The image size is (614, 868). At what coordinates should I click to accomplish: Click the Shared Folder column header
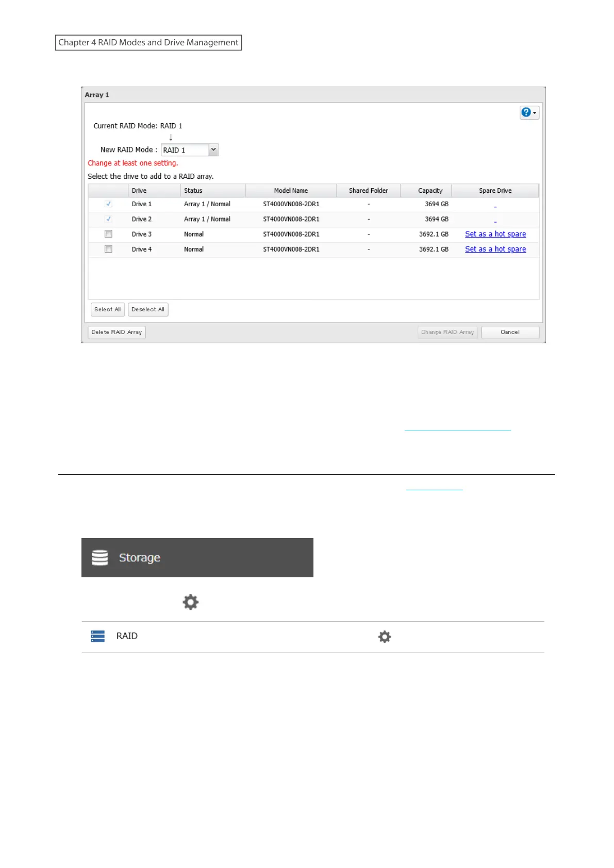click(x=368, y=191)
